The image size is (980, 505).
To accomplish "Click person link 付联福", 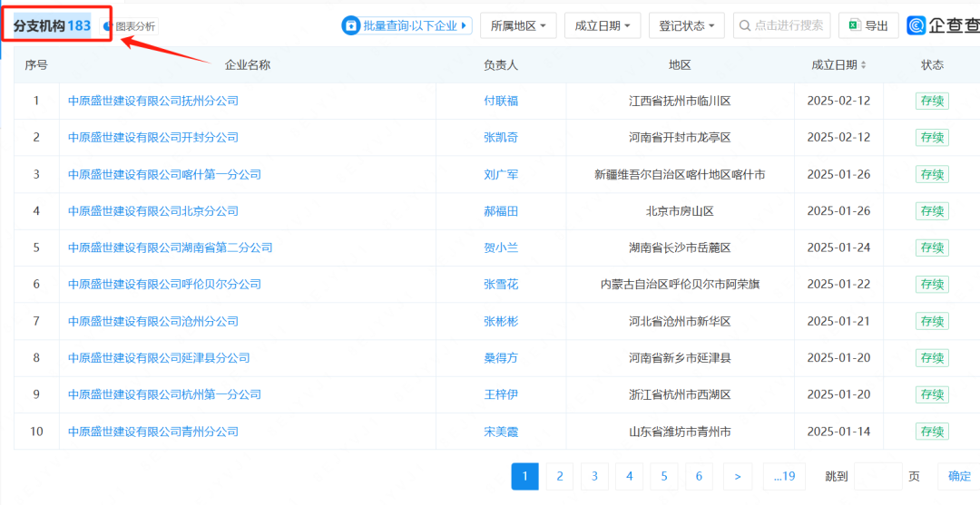I will coord(501,101).
